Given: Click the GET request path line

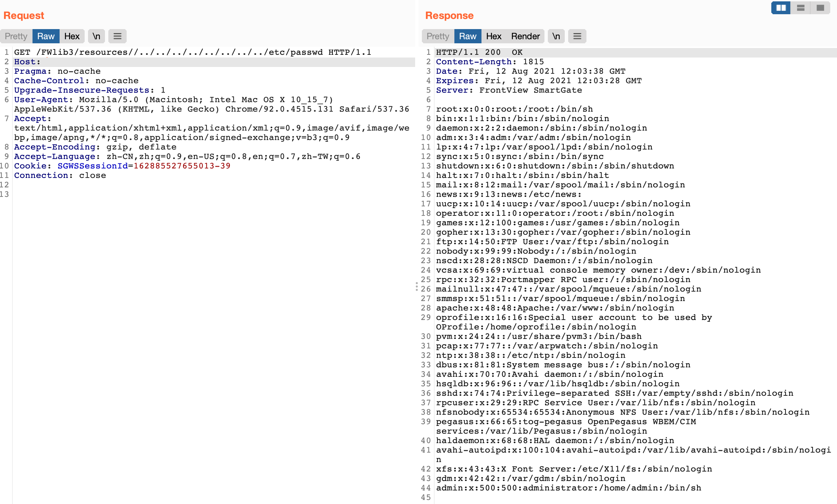Looking at the screenshot, I should click(x=192, y=52).
